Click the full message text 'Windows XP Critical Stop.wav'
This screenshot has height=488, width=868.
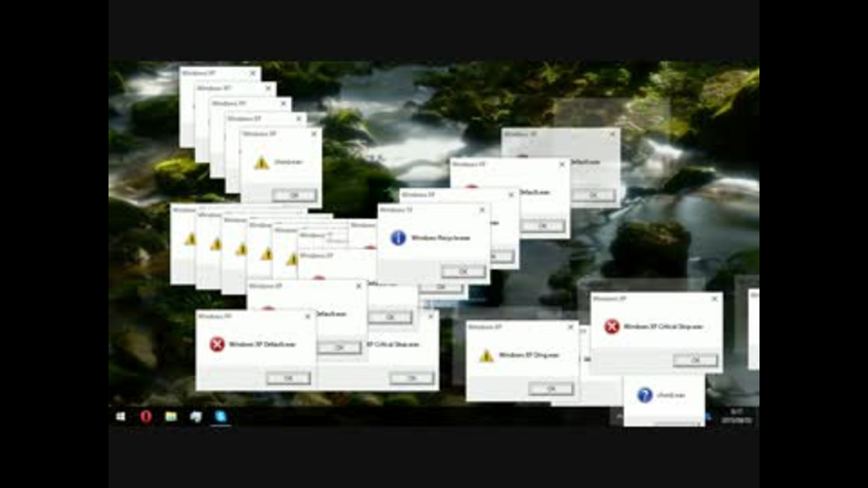(x=663, y=326)
